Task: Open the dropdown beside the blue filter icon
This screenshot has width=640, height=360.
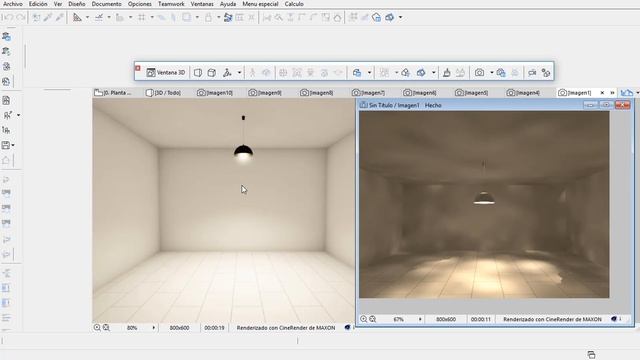Action: [369, 73]
